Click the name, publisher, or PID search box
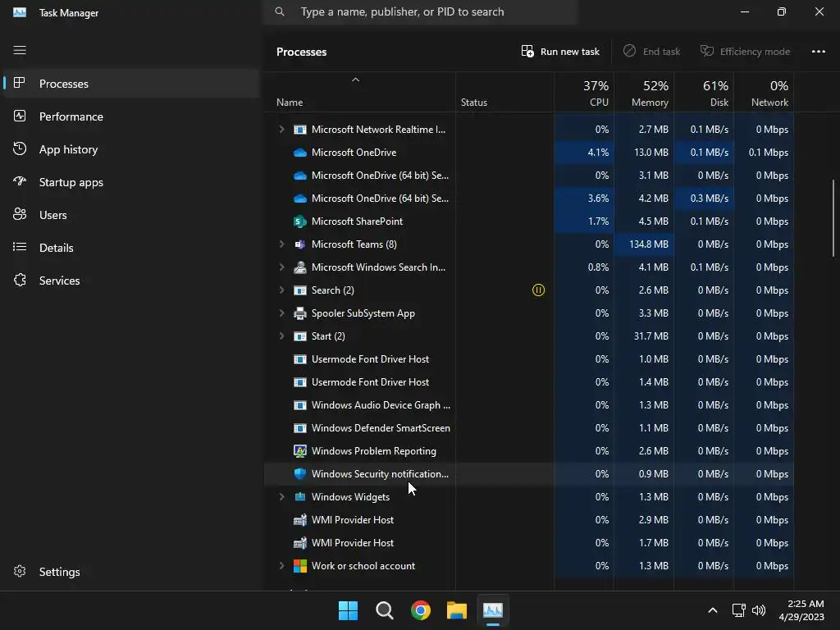Screen dimensions: 840x630 pyautogui.click(x=421, y=11)
